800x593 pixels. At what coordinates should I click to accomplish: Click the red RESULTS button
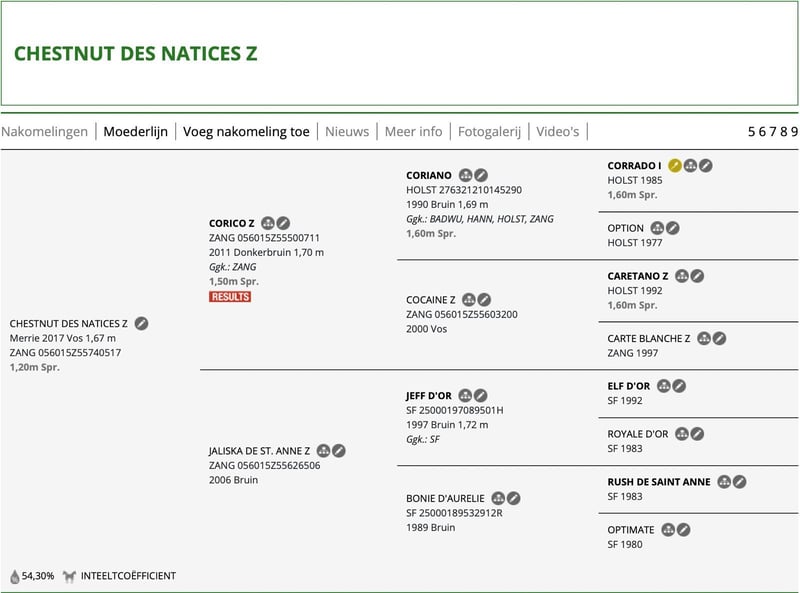pos(230,297)
